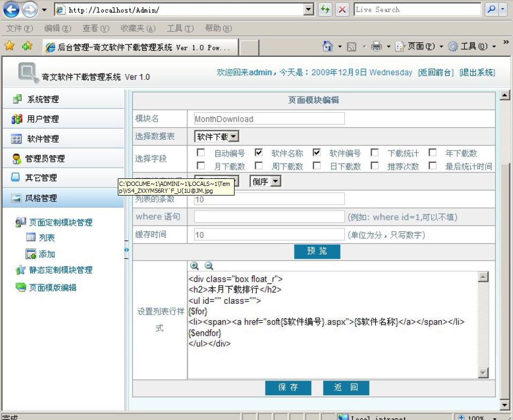Viewport: 513px width, 420px height.
Task: Click the 保存 save button
Action: (x=288, y=388)
